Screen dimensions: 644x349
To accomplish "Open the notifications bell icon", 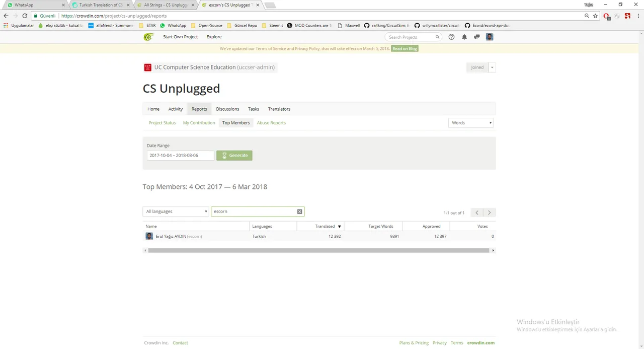I will (x=464, y=37).
